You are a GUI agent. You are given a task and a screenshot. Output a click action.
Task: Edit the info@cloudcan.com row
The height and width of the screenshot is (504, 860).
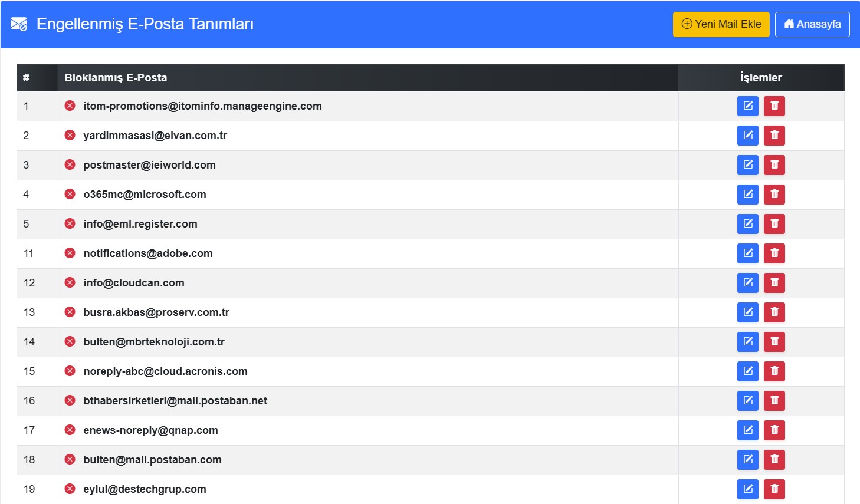(x=747, y=283)
